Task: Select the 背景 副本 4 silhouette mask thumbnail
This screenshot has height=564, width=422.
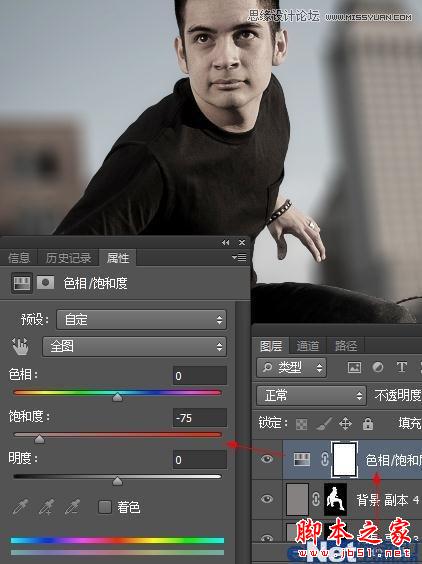Action: pyautogui.click(x=336, y=499)
